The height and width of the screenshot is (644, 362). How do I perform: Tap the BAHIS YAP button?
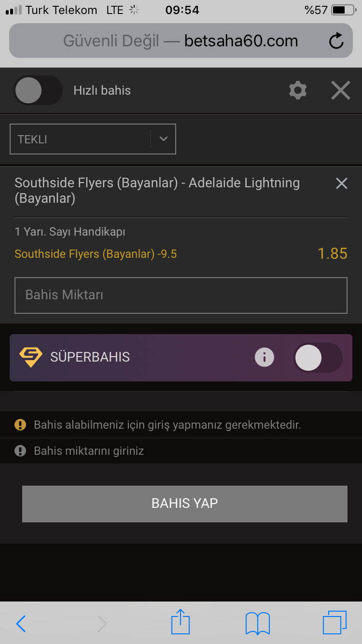tap(185, 504)
